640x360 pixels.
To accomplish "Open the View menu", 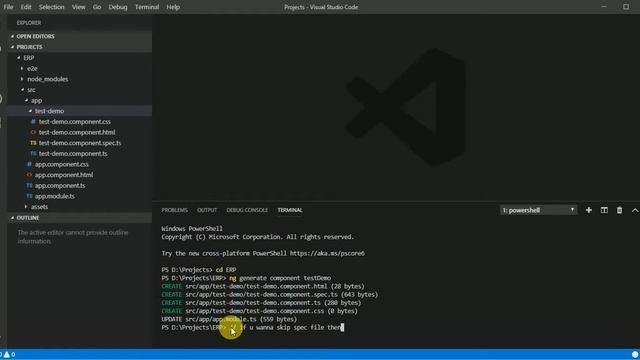I will 78,7.
